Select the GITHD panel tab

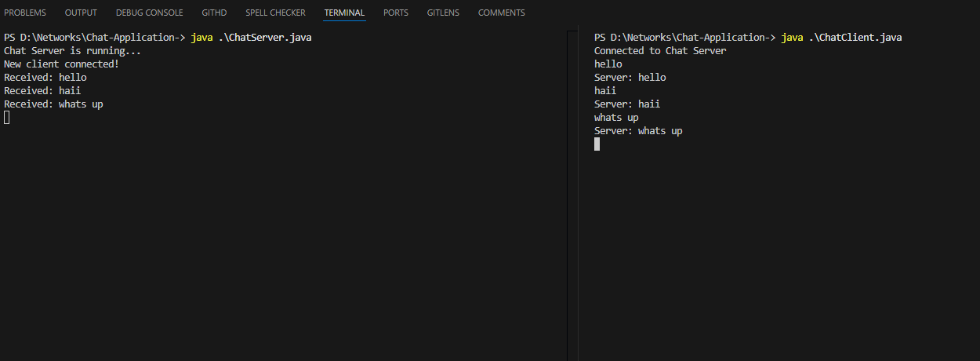(x=214, y=13)
